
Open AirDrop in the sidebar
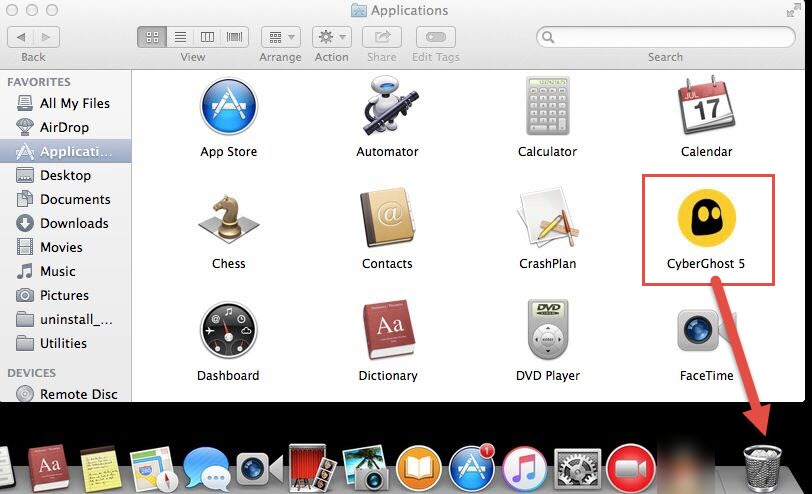click(x=66, y=127)
